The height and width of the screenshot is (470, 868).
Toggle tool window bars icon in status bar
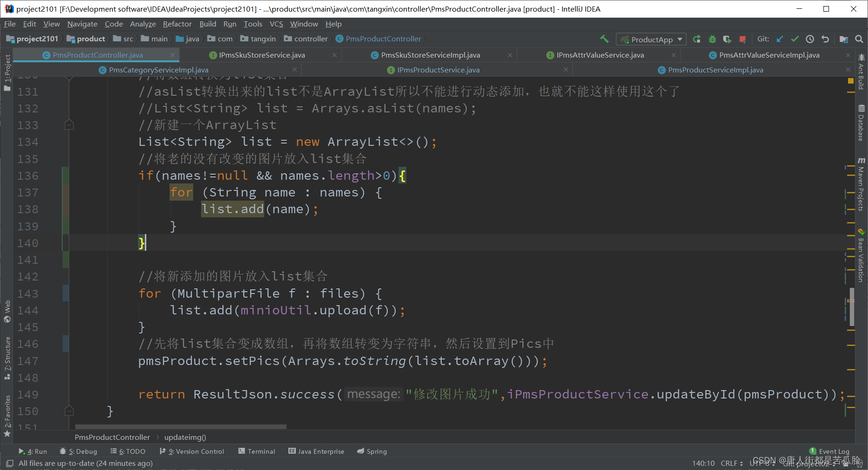pyautogui.click(x=10, y=463)
